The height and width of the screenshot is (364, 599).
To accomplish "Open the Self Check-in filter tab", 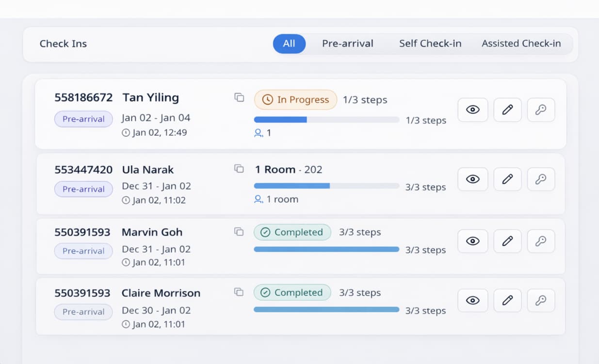I will pyautogui.click(x=430, y=43).
